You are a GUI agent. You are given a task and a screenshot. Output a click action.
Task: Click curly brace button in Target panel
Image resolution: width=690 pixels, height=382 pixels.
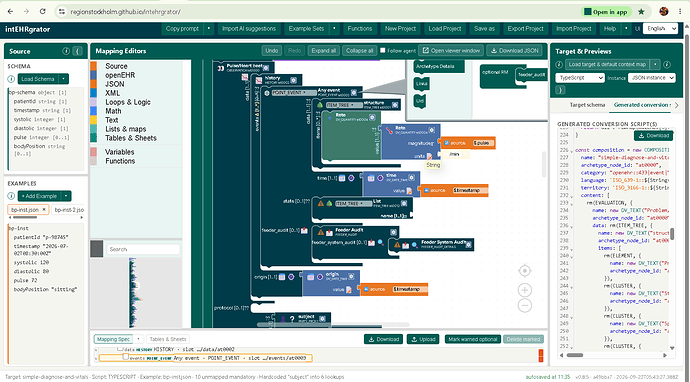pyautogui.click(x=560, y=90)
